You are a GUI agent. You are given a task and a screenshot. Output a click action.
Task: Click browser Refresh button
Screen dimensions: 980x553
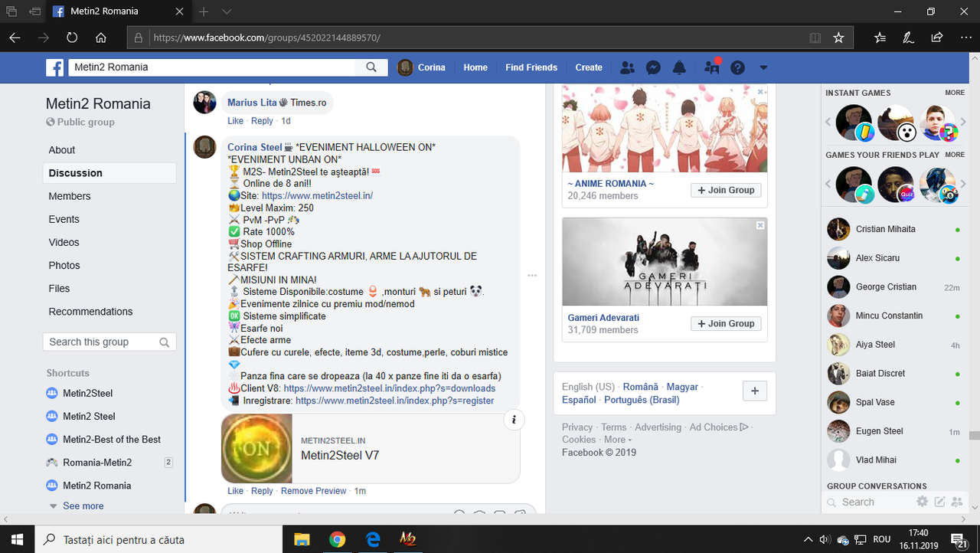coord(72,37)
